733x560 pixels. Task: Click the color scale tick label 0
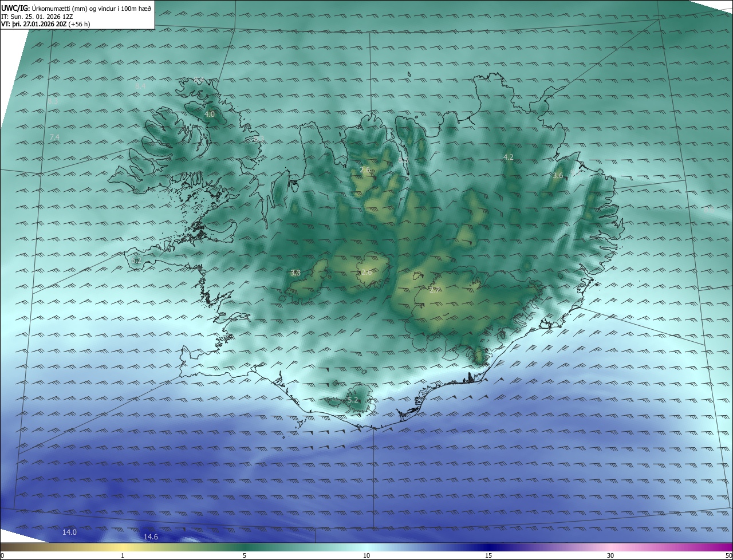click(x=2, y=555)
